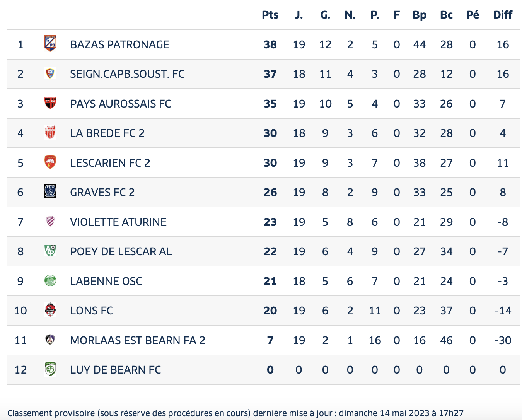The height and width of the screenshot is (420, 522).
Task: Click the MORLAAS EST BEARN FA 2 name
Action: tap(138, 340)
